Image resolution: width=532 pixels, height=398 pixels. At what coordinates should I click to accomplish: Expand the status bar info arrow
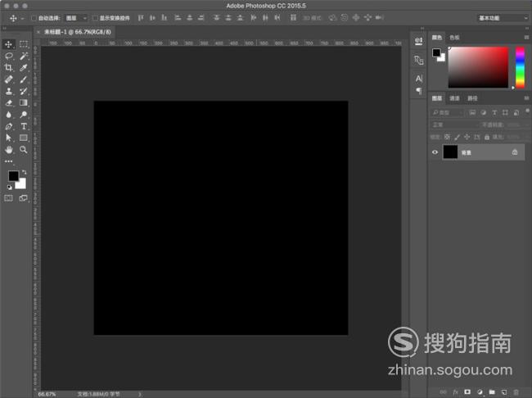tap(140, 394)
